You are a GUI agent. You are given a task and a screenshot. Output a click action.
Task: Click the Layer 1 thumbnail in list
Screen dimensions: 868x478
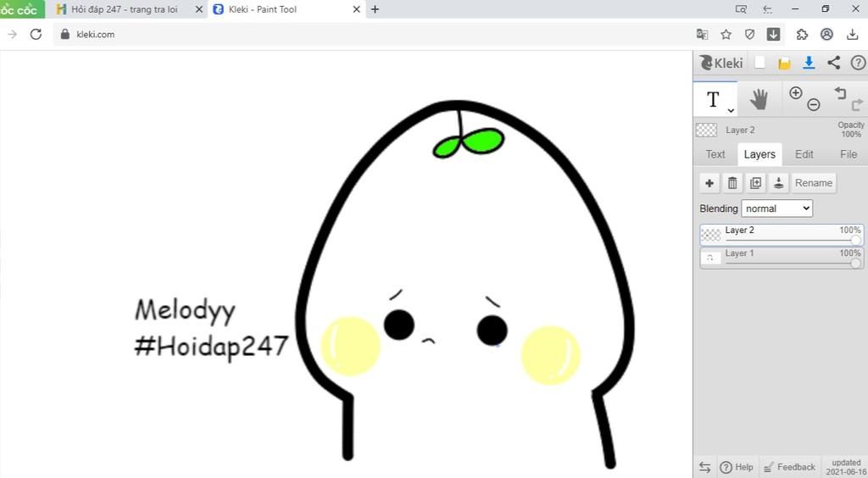point(711,258)
